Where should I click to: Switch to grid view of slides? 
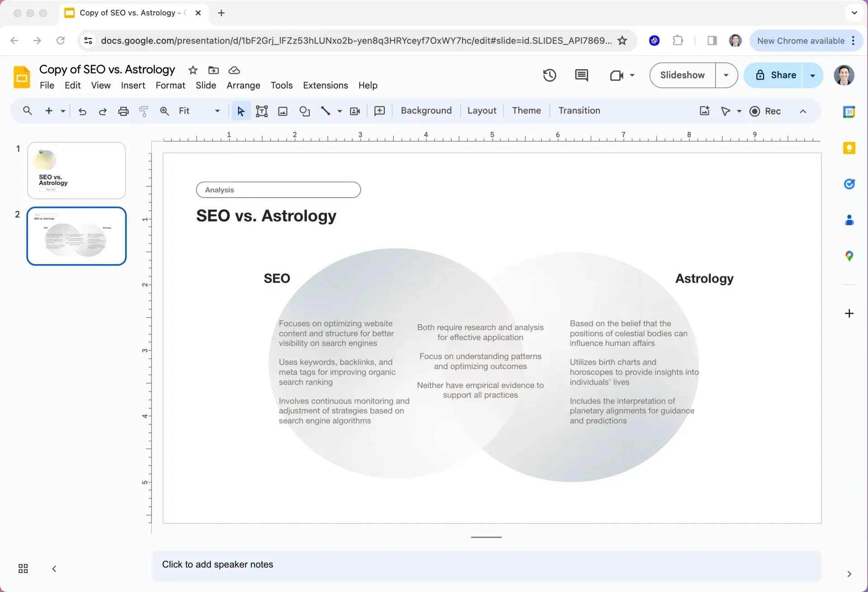23,568
